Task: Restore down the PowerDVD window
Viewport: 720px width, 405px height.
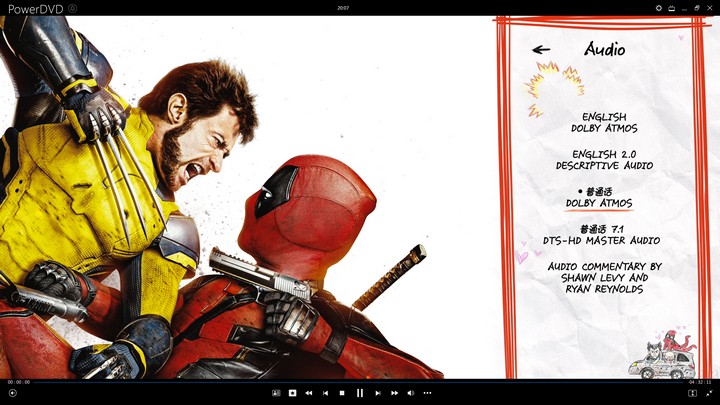Action: pyautogui.click(x=697, y=8)
